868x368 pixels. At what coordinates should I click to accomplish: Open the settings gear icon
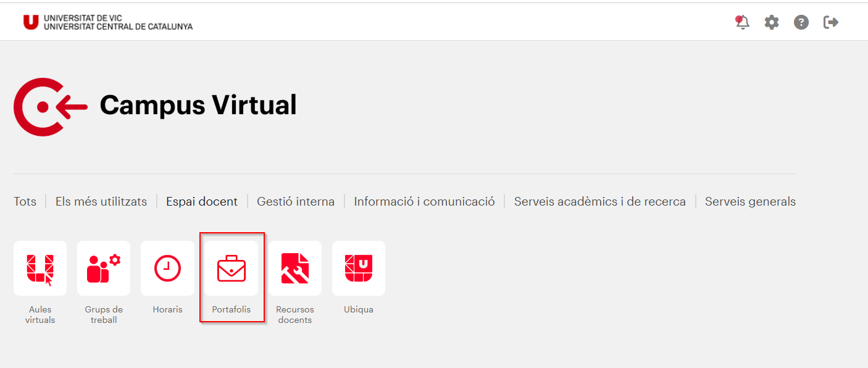(x=772, y=23)
